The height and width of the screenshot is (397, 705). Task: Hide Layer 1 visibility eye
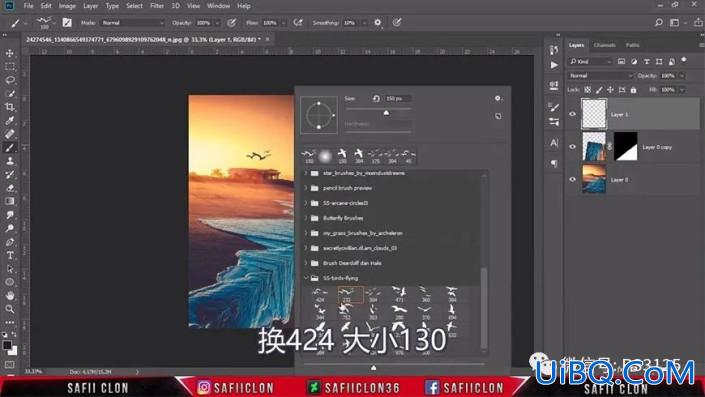[x=572, y=114]
